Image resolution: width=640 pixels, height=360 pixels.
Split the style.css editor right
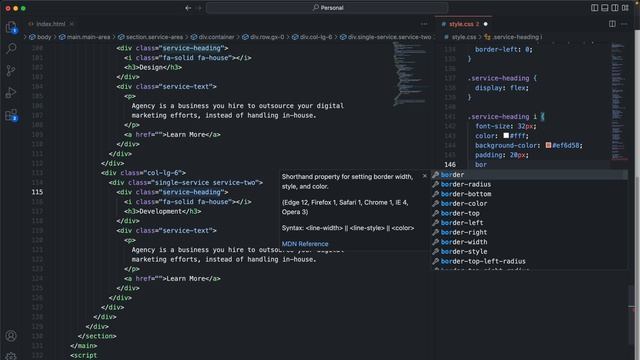[612, 24]
